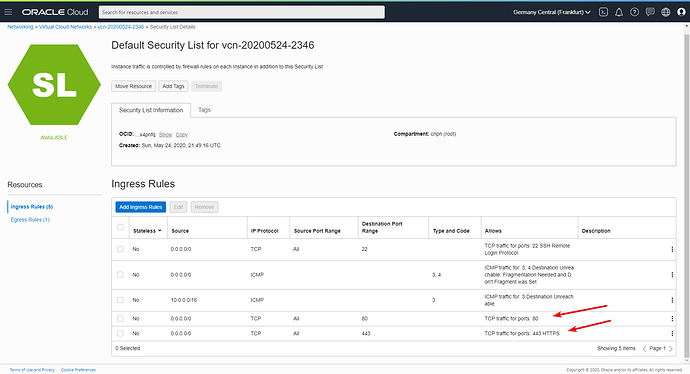Click the Oracle Cloud logo
Image resolution: width=690 pixels, height=374 pixels.
[x=55, y=12]
